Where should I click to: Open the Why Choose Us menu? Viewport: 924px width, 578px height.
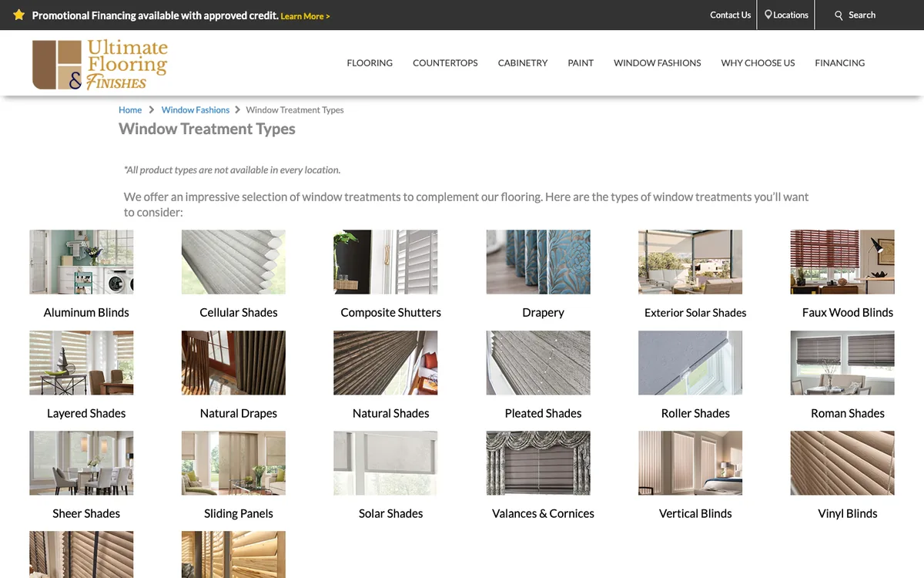(758, 63)
